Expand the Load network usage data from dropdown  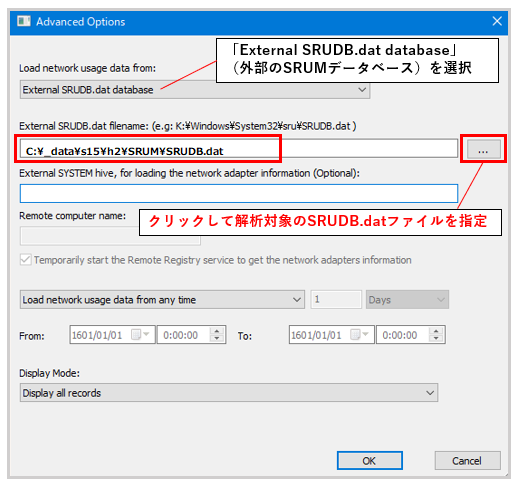[195, 89]
